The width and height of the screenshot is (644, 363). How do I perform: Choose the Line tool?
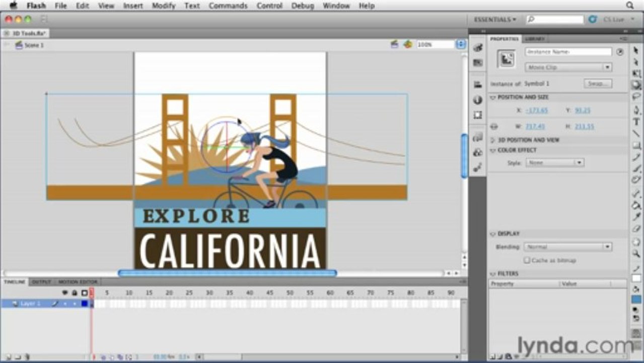(636, 134)
